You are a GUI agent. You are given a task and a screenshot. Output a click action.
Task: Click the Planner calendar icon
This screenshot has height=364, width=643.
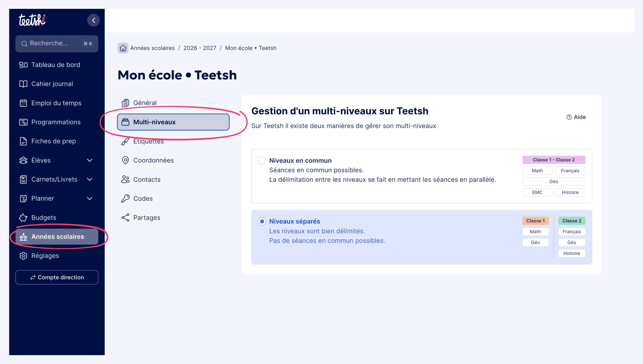click(x=23, y=199)
